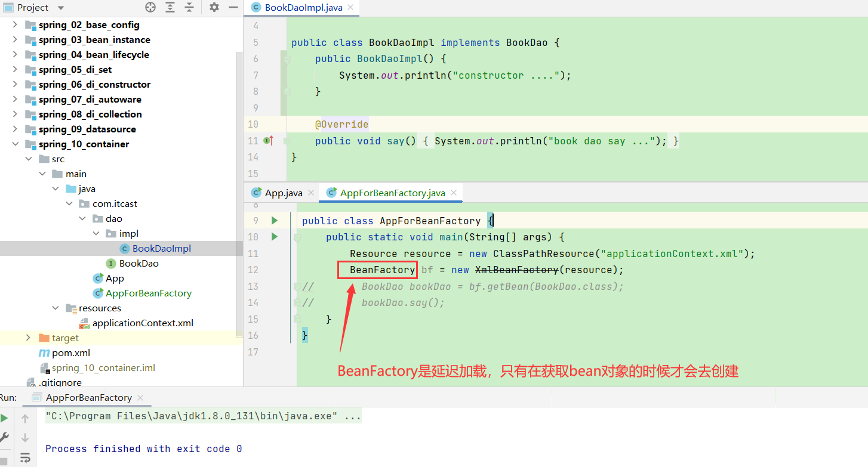Image resolution: width=868 pixels, height=467 pixels.
Task: Click the XmlBeanFactory deprecated class name
Action: click(x=517, y=270)
